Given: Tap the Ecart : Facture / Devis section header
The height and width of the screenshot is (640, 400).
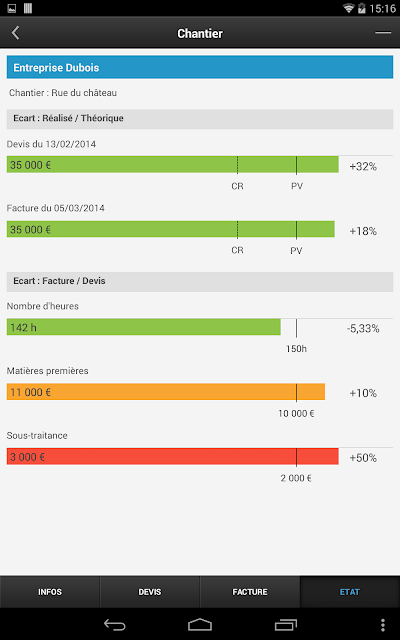Looking at the screenshot, I should [x=200, y=282].
